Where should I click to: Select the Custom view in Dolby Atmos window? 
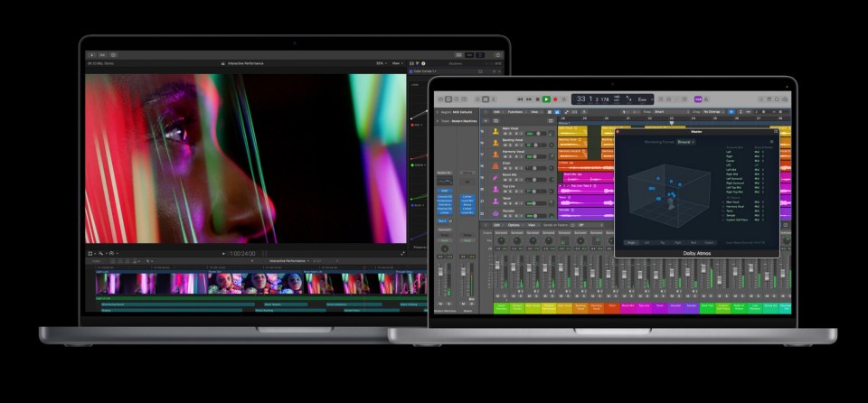tap(709, 242)
